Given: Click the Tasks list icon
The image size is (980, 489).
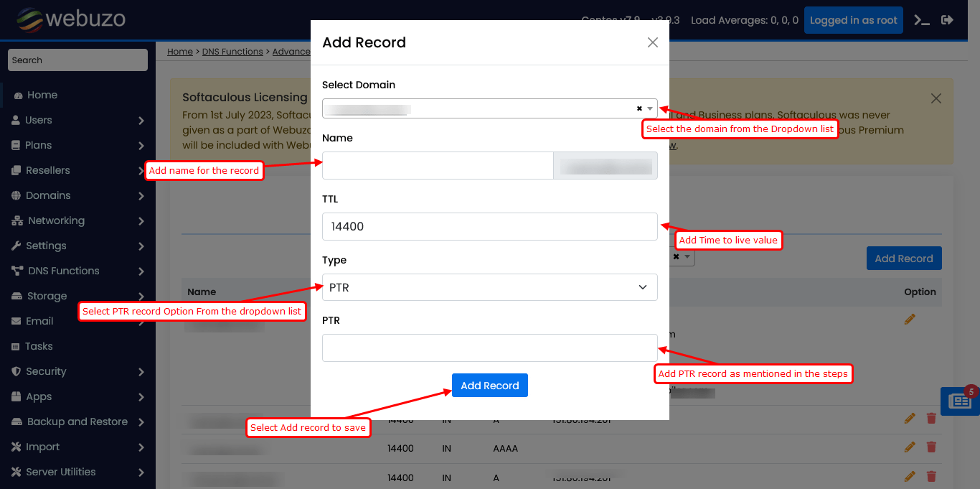Looking at the screenshot, I should [16, 347].
